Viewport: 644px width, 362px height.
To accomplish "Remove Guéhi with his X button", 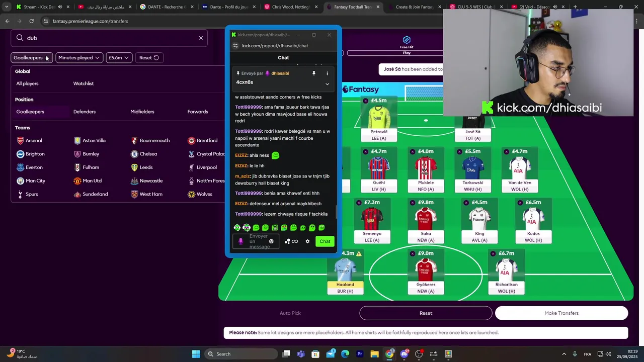I will point(365,152).
